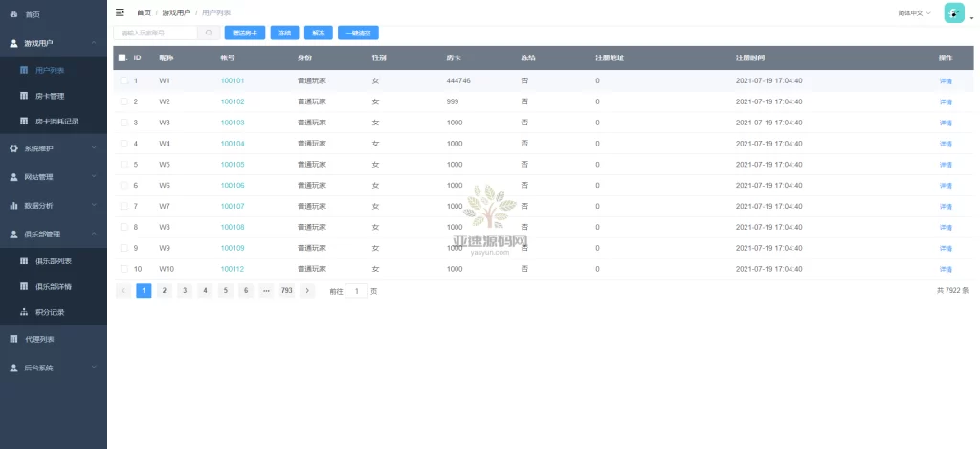
Task: Click the room card value 444746
Action: [458, 80]
